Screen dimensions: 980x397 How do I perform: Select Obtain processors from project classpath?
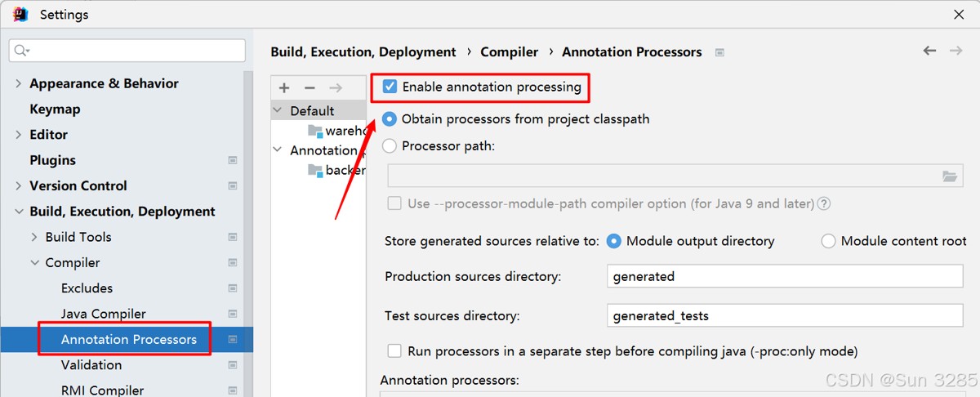[390, 119]
